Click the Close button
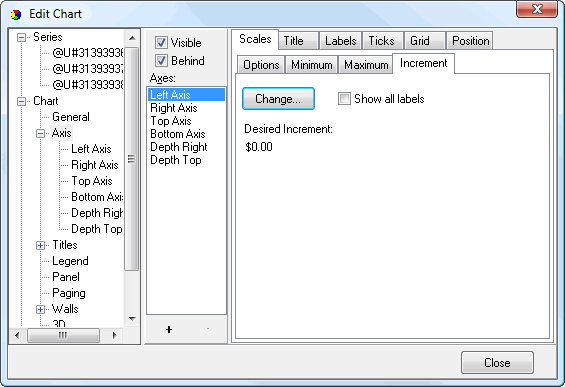The image size is (565, 387). coord(497,362)
